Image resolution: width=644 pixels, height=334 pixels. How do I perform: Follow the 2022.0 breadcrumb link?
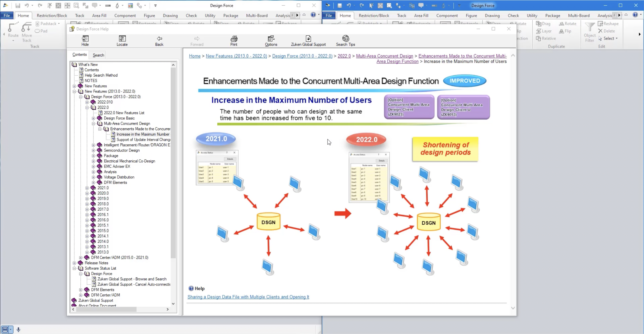[x=344, y=56]
